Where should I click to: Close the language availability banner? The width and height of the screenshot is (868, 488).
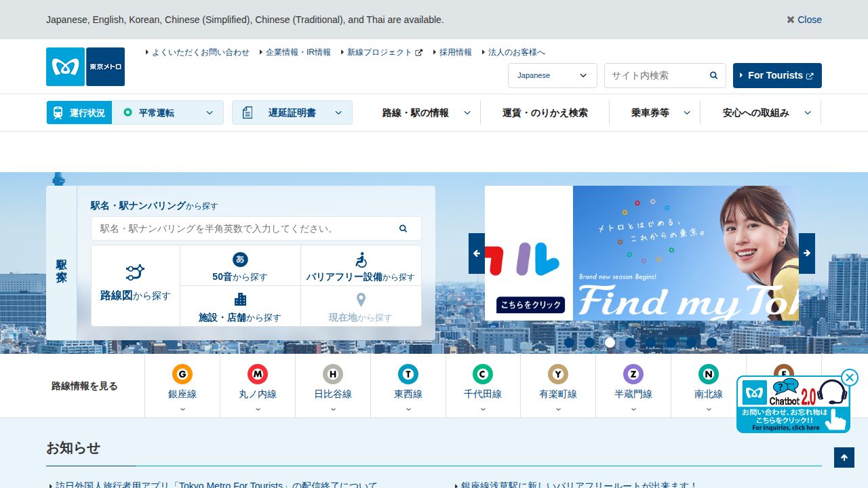(x=804, y=20)
